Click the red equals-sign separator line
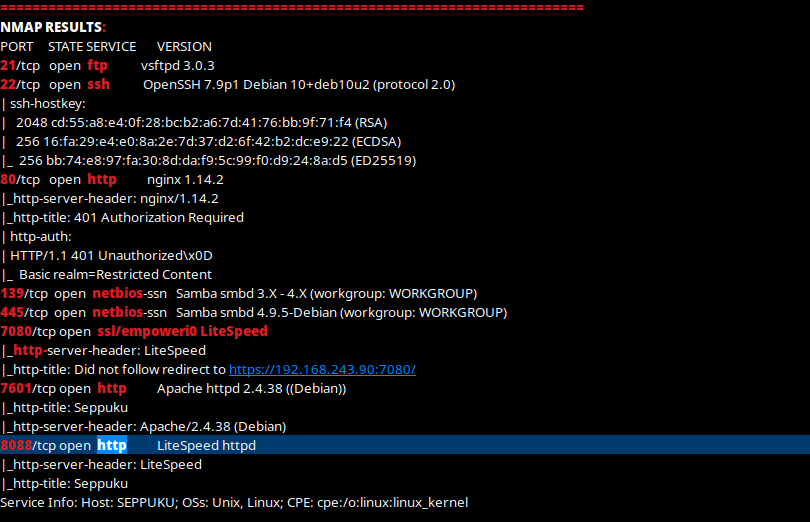 [292, 8]
